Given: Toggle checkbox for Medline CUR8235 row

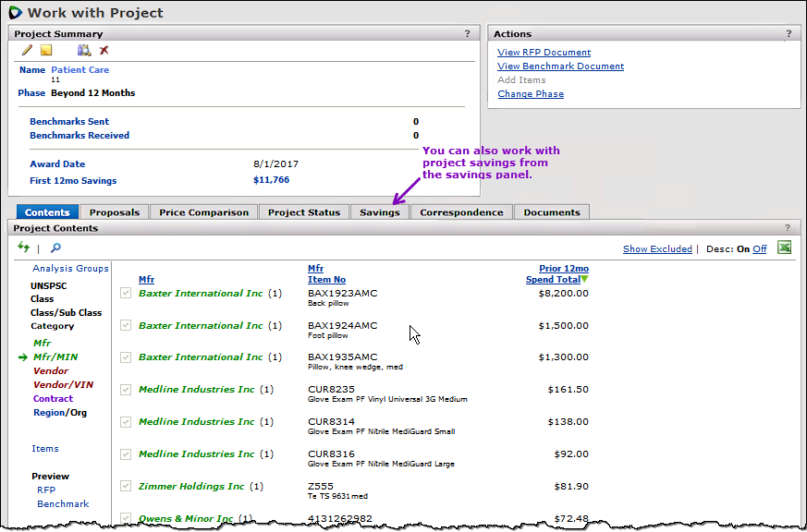Looking at the screenshot, I should (127, 390).
